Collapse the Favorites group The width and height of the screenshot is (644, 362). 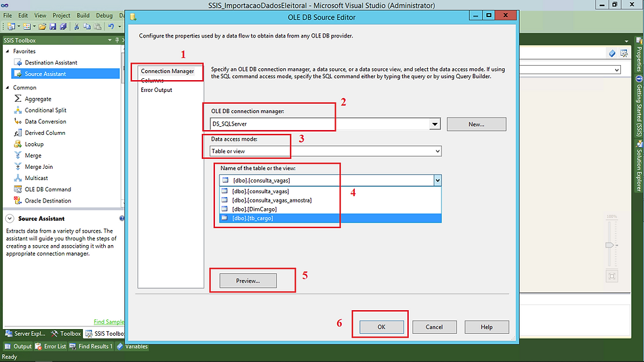[7, 51]
